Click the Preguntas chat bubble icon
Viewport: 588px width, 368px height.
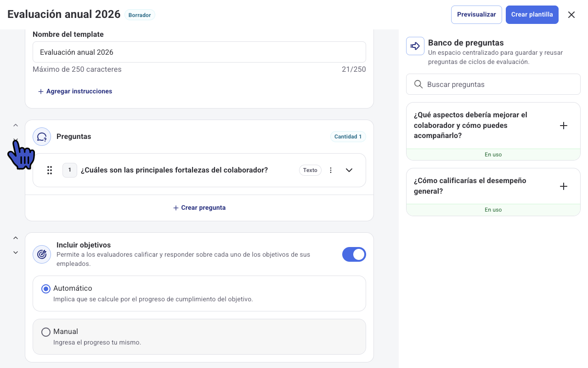point(42,137)
